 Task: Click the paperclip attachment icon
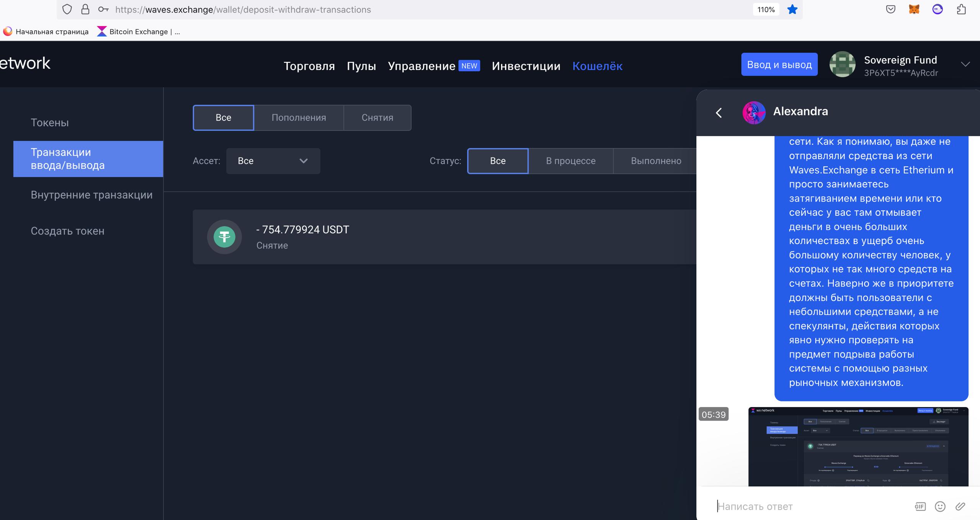pyautogui.click(x=960, y=507)
